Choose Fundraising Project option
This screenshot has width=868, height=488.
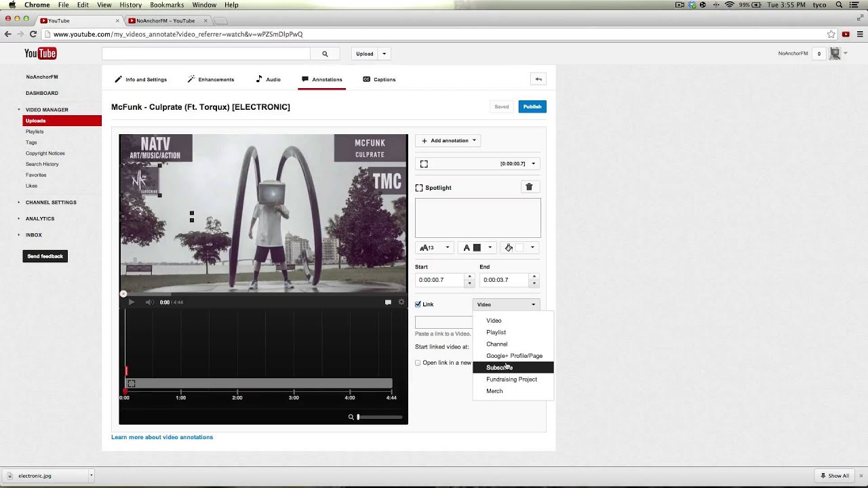513,379
